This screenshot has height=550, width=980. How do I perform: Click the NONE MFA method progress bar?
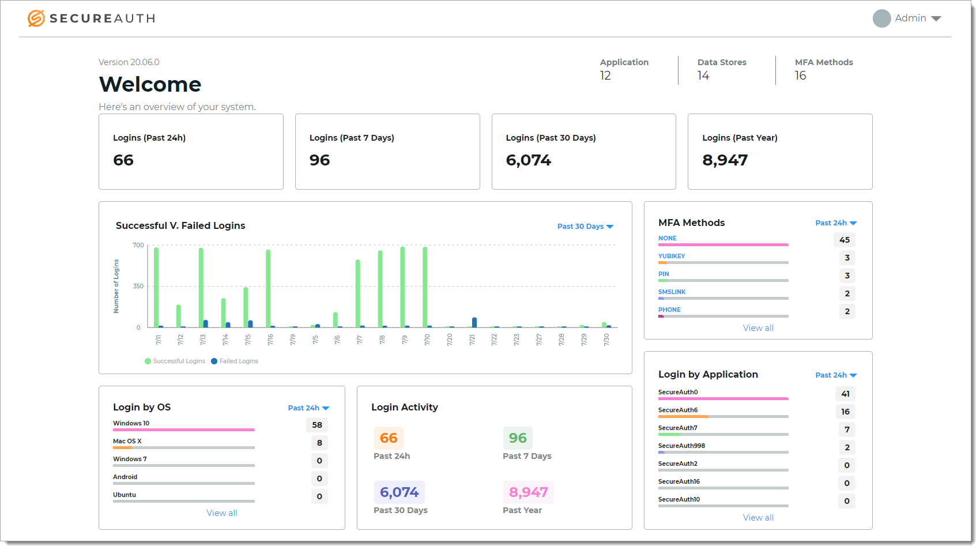[723, 245]
